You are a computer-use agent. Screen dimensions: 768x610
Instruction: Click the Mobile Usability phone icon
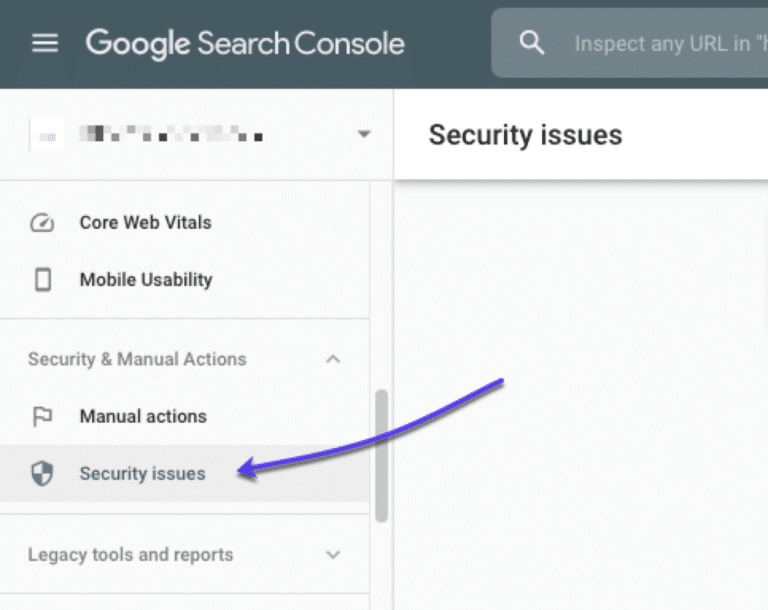tap(42, 280)
